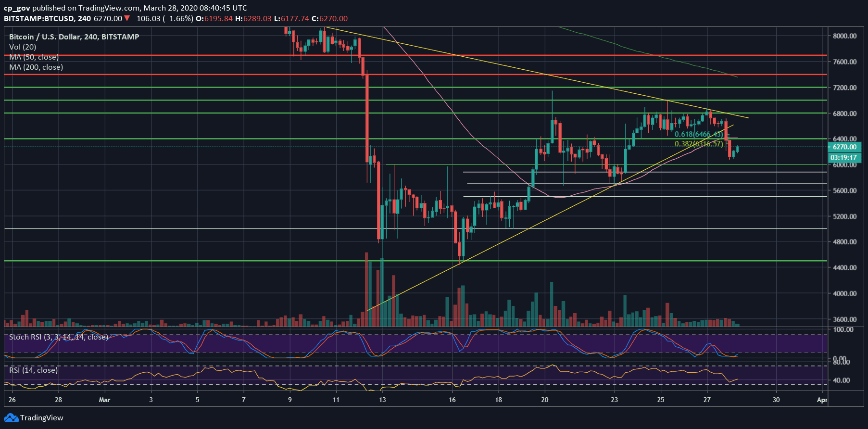Click the header close value C:6270.00
Viewport: 868px width, 429px height.
[329, 18]
